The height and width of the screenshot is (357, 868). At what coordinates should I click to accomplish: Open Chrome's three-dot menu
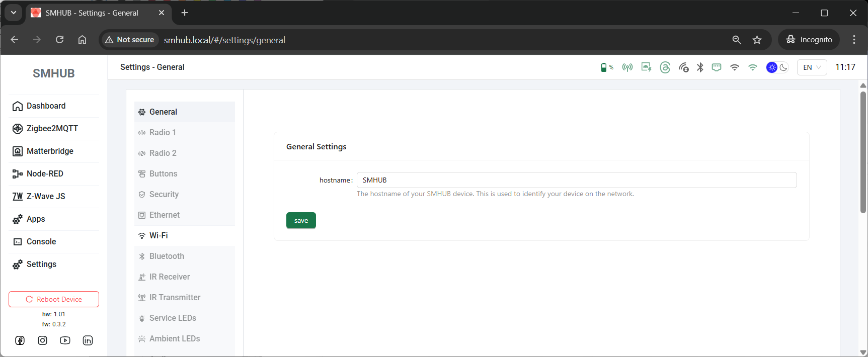click(854, 40)
